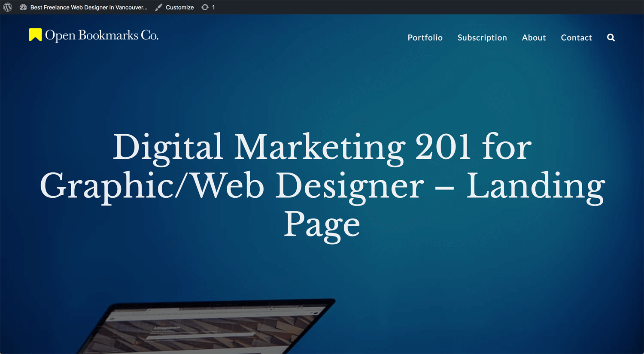The width and height of the screenshot is (644, 354).
Task: Click the yellow bookmark logo icon
Action: 35,35
